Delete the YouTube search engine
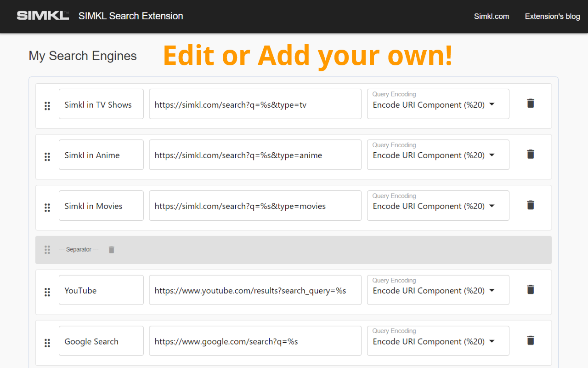This screenshot has height=368, width=588. pyautogui.click(x=530, y=289)
